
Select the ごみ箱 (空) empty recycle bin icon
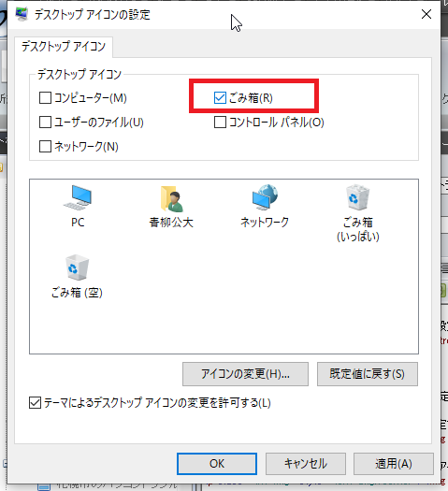pos(77,267)
